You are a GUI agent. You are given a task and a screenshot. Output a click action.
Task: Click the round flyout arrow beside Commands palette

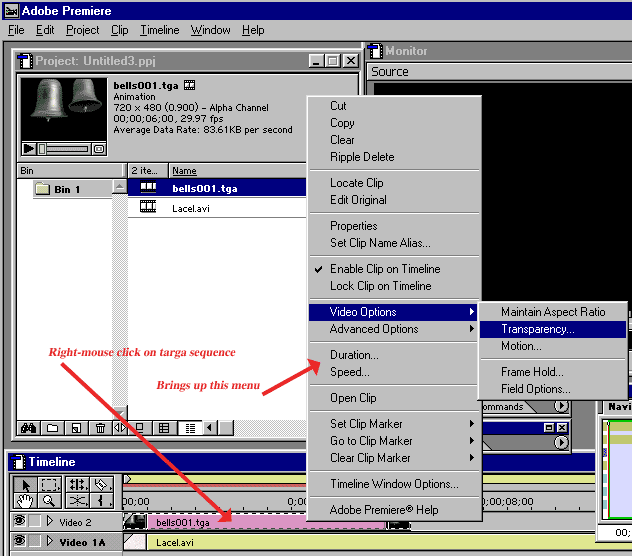tap(561, 406)
